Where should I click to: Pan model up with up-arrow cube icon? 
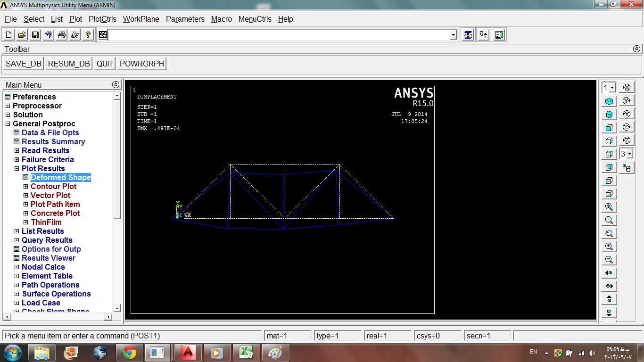609,299
